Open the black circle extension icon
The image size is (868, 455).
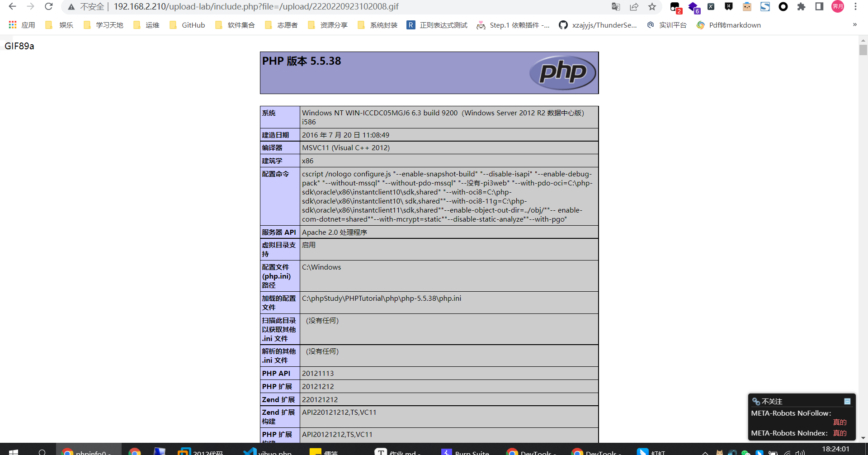(783, 7)
